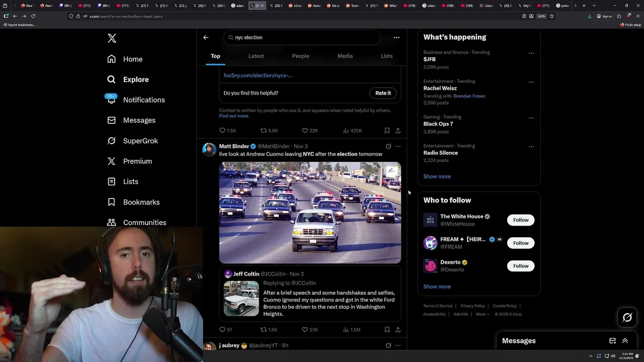
Task: Repost the post with 6.6K reposts
Action: point(269,131)
